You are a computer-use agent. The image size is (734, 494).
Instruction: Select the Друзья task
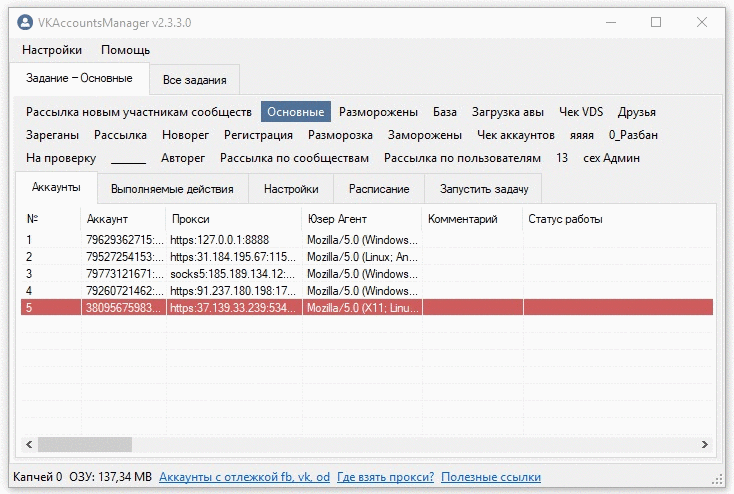pyautogui.click(x=636, y=112)
